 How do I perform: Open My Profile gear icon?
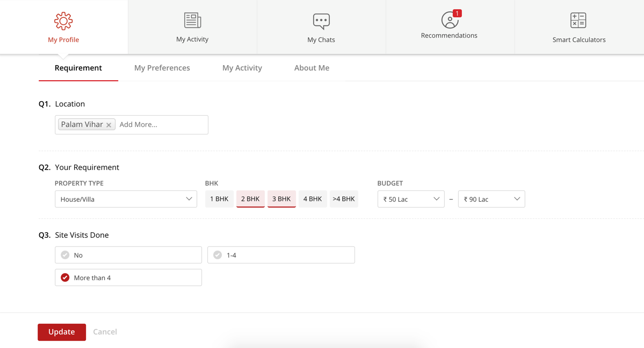coord(63,21)
